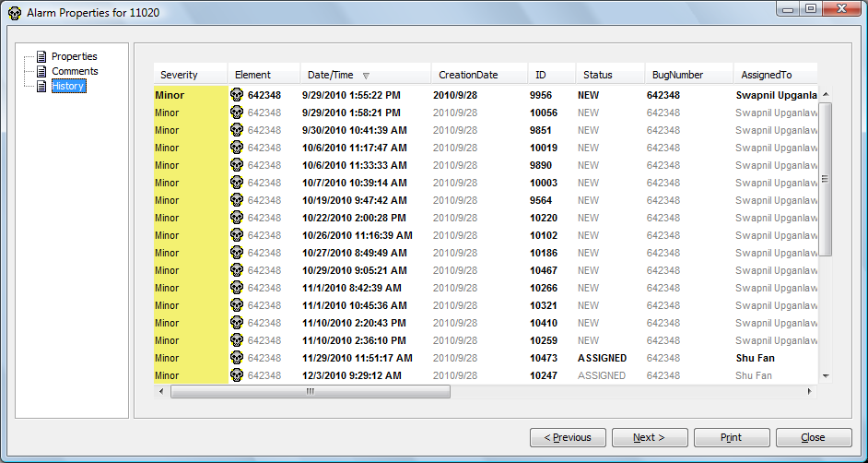Click the date 10/19/2010 9:47:42 AM
The height and width of the screenshot is (463, 868).
pyautogui.click(x=354, y=200)
